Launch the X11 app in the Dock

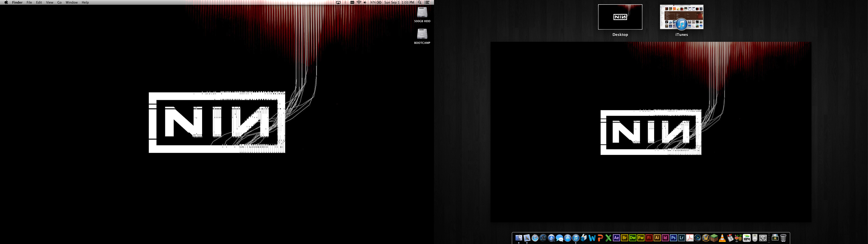click(x=543, y=238)
